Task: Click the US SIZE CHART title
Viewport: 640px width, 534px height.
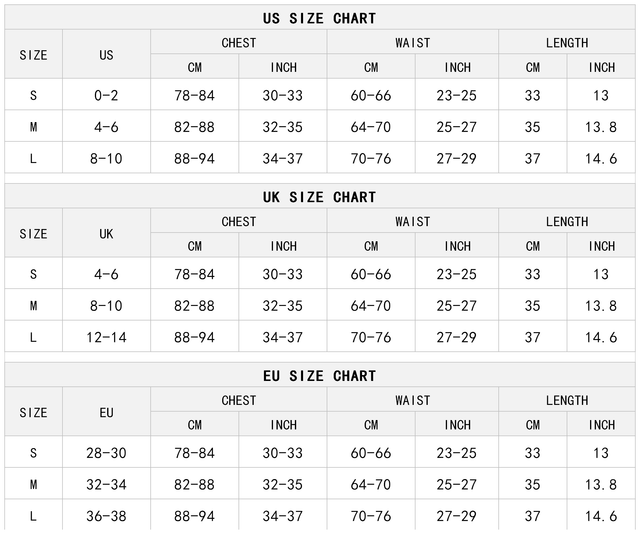Action: click(x=319, y=18)
